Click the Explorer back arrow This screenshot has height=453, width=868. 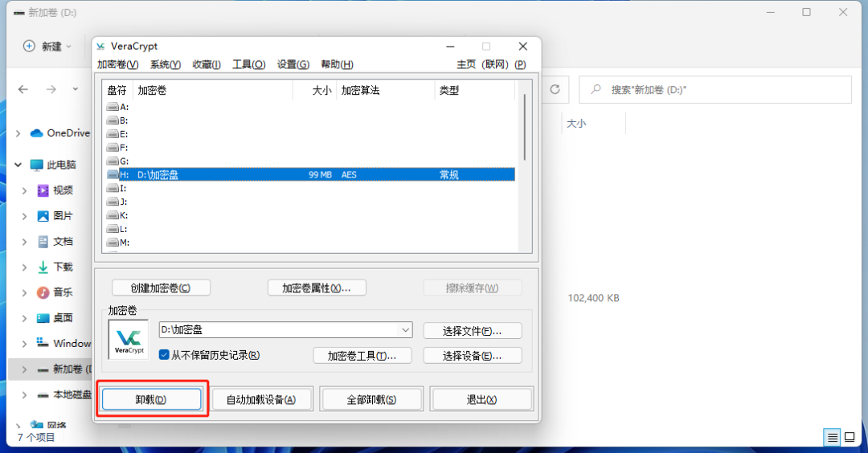click(x=23, y=89)
